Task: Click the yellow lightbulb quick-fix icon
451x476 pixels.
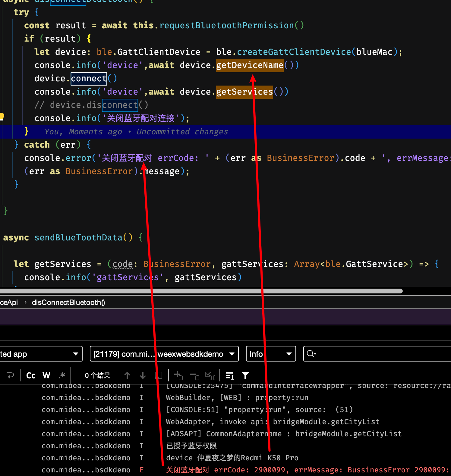Action: [2, 116]
